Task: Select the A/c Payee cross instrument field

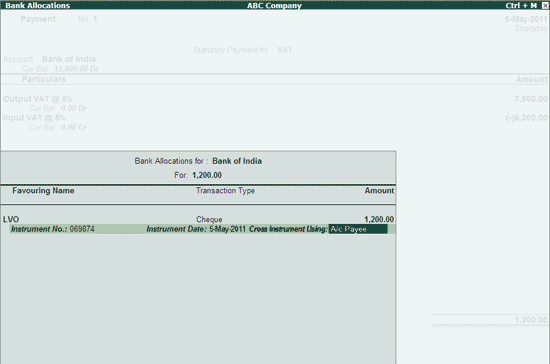Action: click(358, 229)
